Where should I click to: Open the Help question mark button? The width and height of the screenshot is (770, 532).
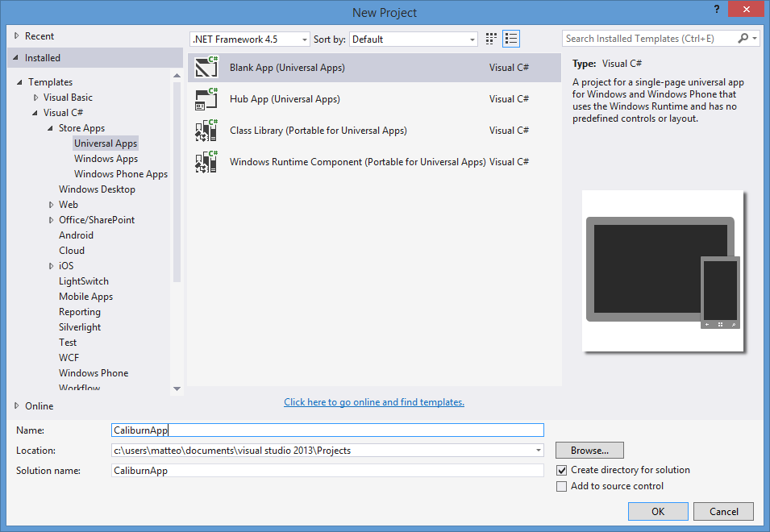tap(717, 9)
